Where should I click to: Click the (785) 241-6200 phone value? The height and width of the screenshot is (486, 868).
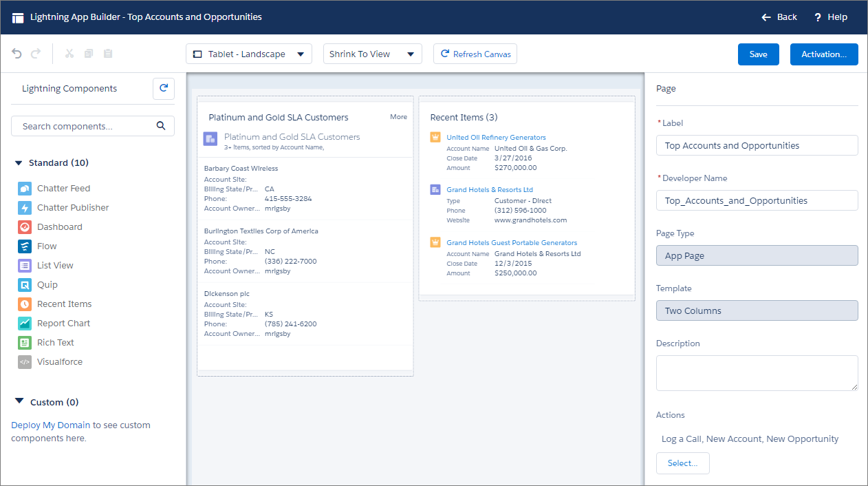pyautogui.click(x=291, y=324)
